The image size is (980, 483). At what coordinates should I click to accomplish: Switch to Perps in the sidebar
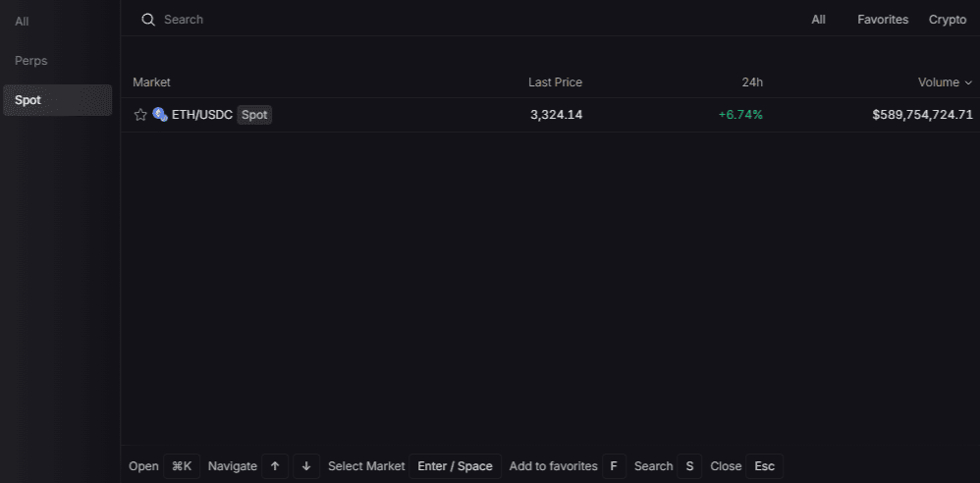[31, 61]
